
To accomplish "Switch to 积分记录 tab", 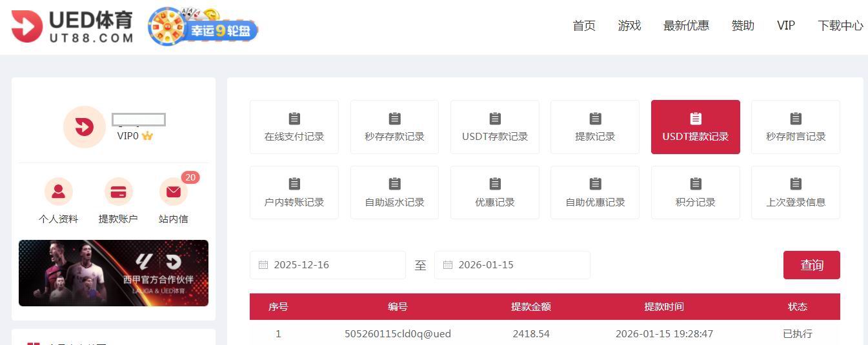I will (x=695, y=193).
